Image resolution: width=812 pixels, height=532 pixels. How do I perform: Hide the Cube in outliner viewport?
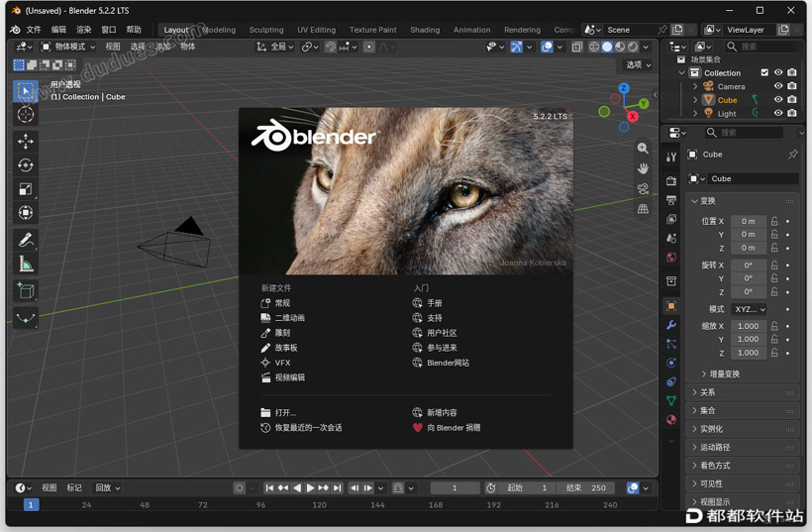click(x=777, y=99)
